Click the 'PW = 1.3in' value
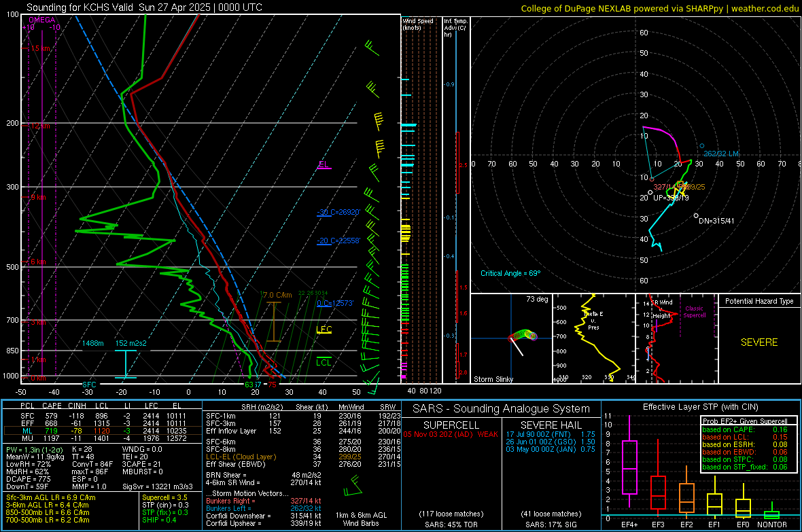 pos(34,449)
